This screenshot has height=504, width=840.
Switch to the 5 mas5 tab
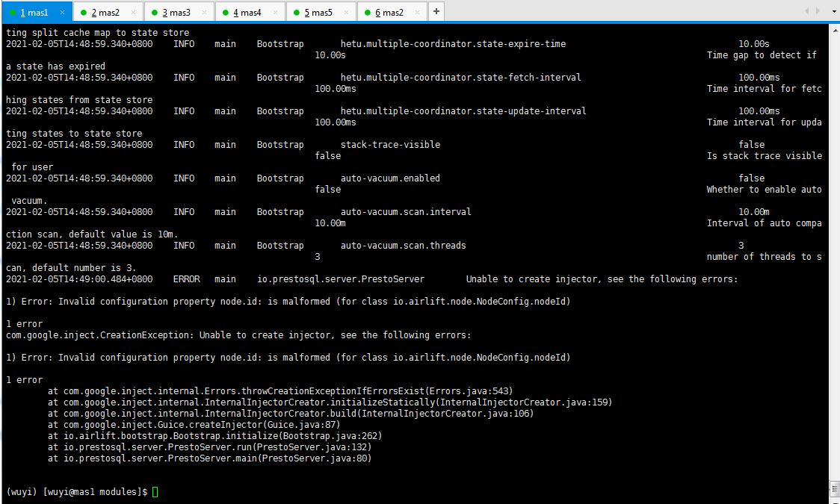tap(320, 12)
